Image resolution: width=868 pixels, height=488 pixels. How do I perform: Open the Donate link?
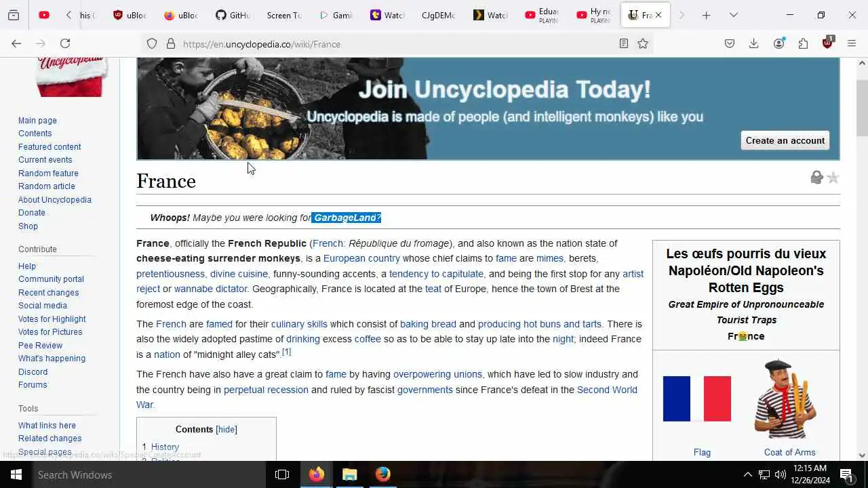click(32, 213)
